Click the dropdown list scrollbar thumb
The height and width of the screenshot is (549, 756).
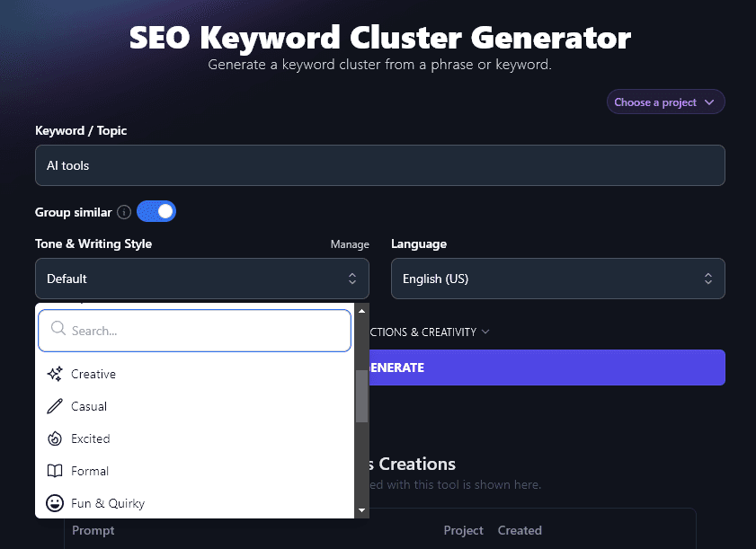[x=361, y=397]
